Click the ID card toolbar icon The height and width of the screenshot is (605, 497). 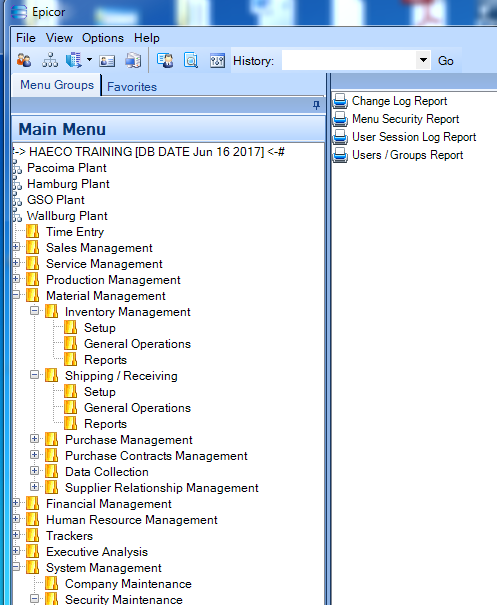(107, 61)
